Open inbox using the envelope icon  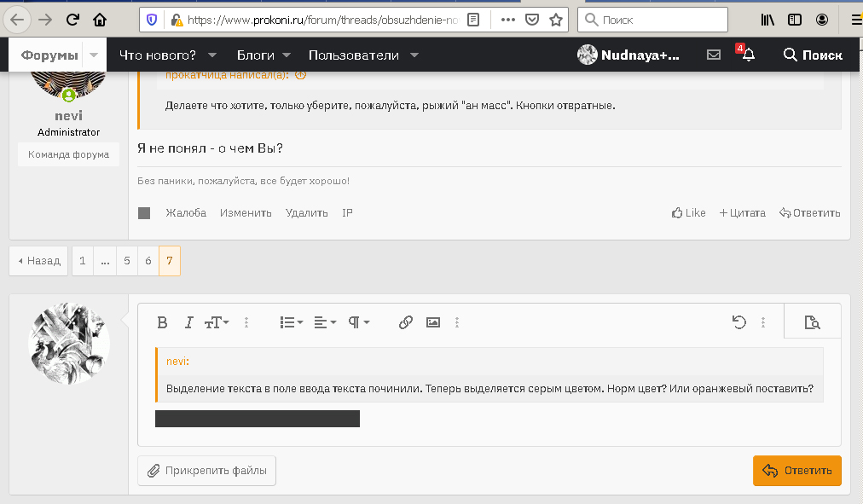coord(713,54)
